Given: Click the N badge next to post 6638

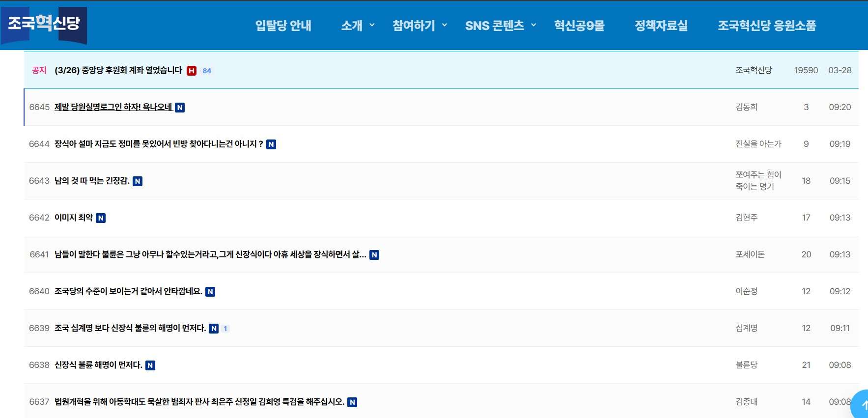Looking at the screenshot, I should point(150,365).
